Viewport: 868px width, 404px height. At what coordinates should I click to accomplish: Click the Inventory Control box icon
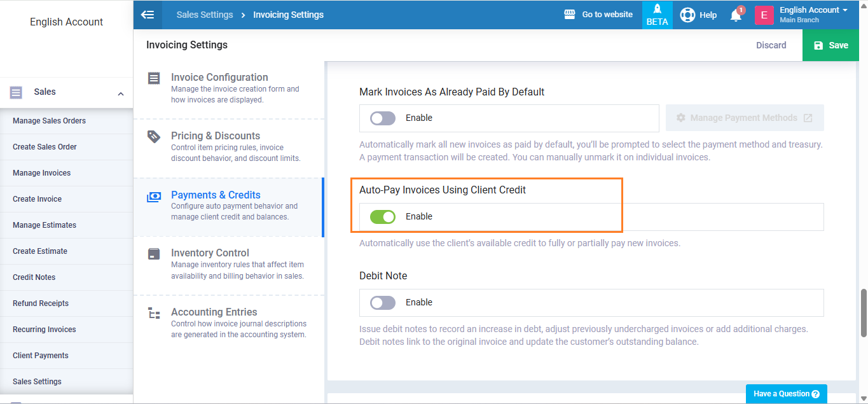point(154,254)
